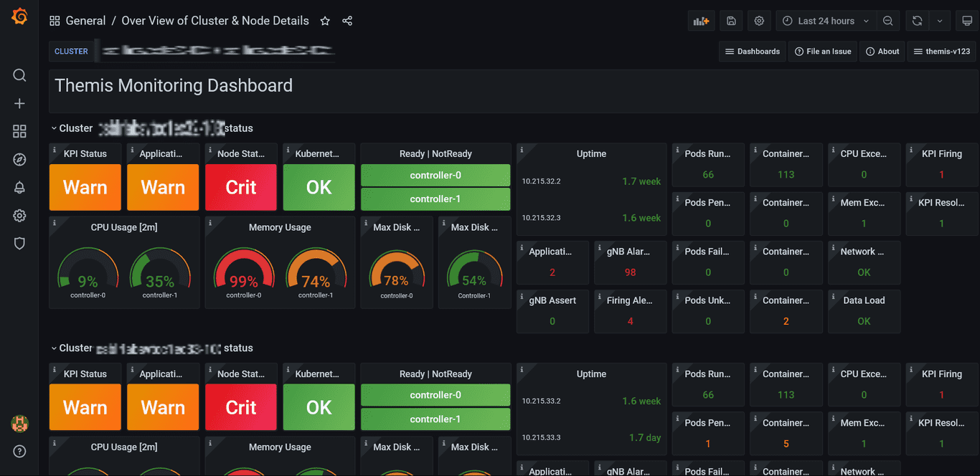Click second cluster Pods Pending value 1
This screenshot has height=476, width=980.
click(x=708, y=444)
